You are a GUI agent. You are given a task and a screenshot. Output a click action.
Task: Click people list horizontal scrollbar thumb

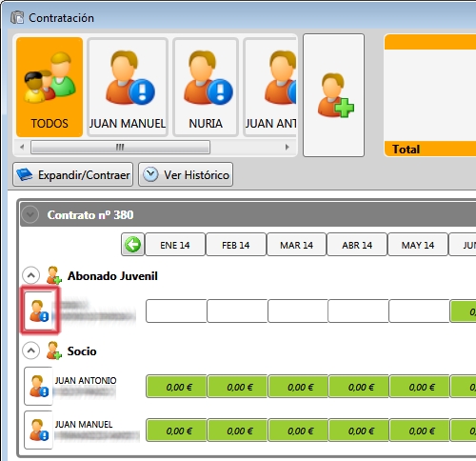pyautogui.click(x=120, y=148)
